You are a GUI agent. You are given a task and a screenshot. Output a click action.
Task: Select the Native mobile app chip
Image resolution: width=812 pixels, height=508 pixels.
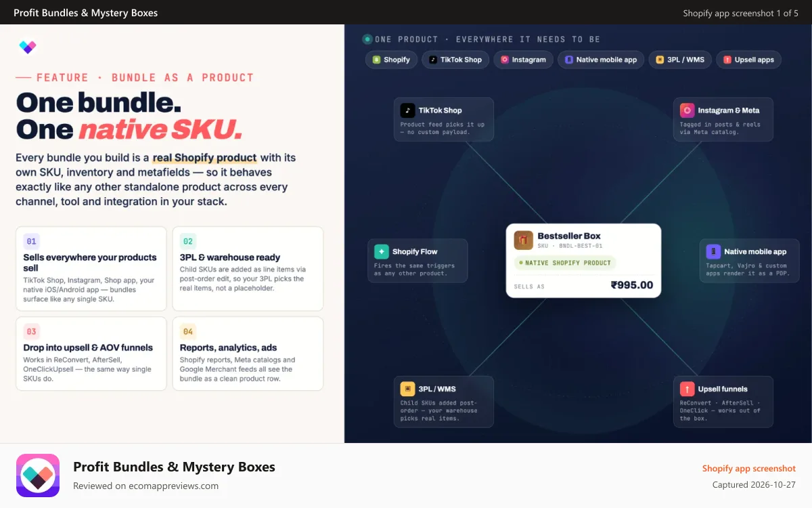point(601,60)
